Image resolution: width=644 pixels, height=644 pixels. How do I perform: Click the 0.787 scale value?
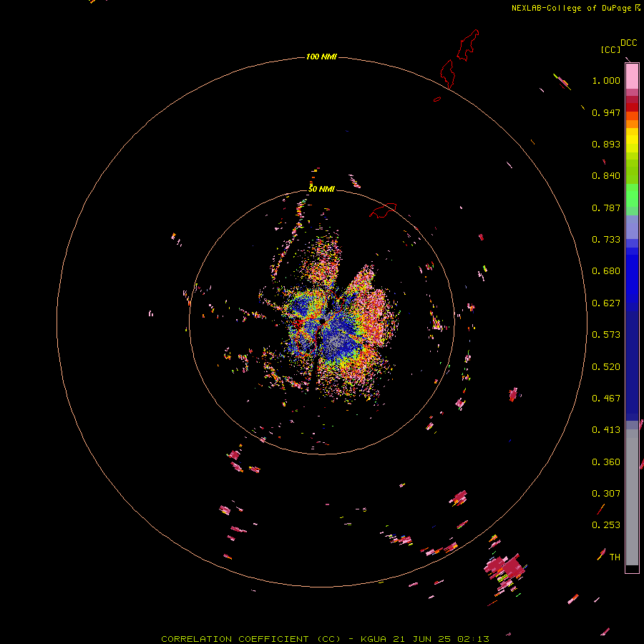click(606, 208)
